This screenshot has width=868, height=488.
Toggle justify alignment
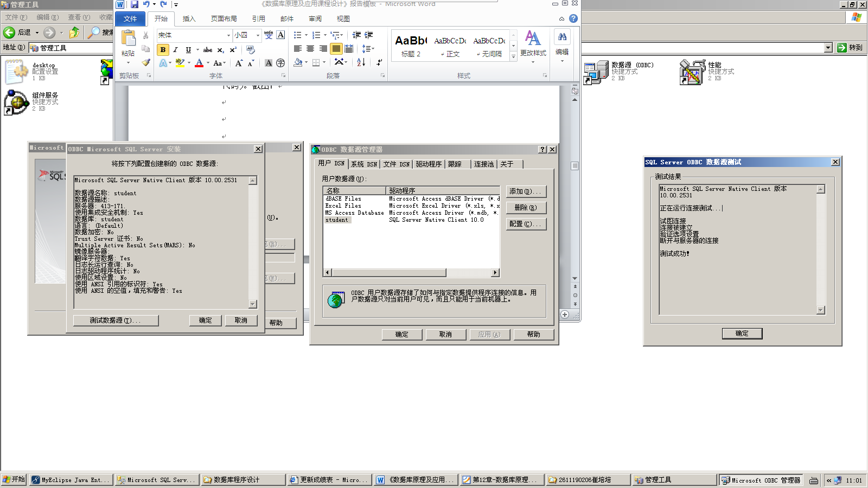click(336, 49)
